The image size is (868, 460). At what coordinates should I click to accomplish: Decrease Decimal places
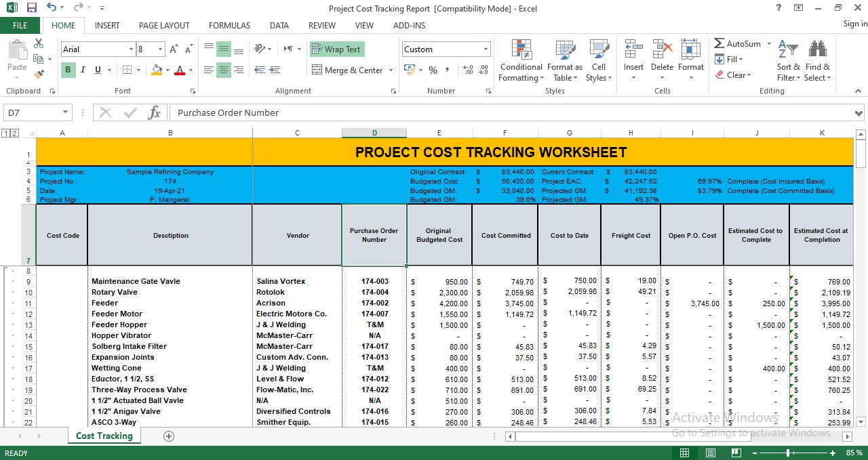click(x=483, y=70)
